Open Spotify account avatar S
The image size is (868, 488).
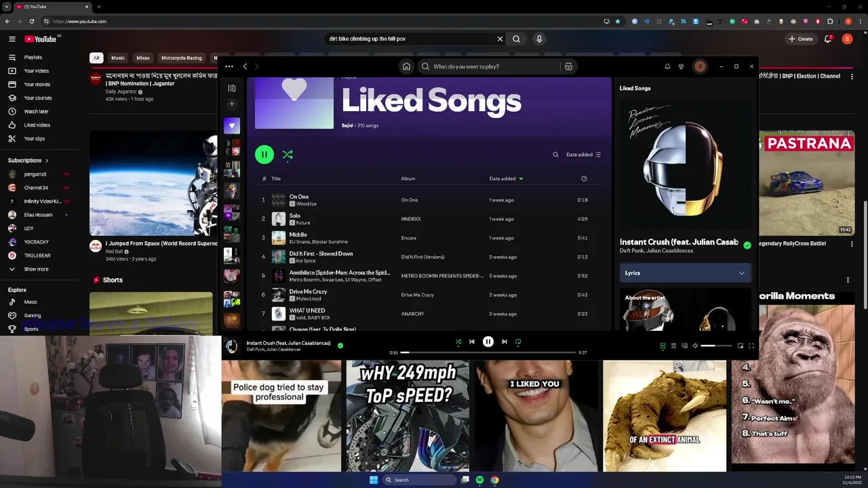coord(700,66)
